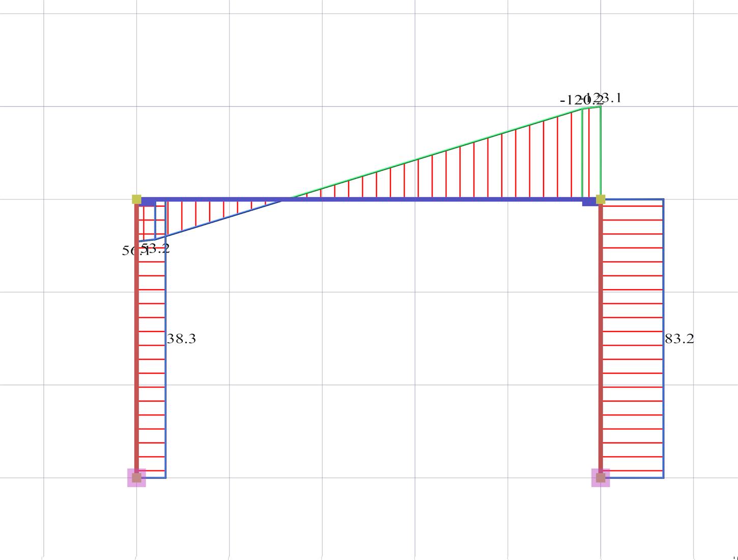Image resolution: width=738 pixels, height=560 pixels.
Task: Select the top-left yellow joint node
Action: point(136,199)
